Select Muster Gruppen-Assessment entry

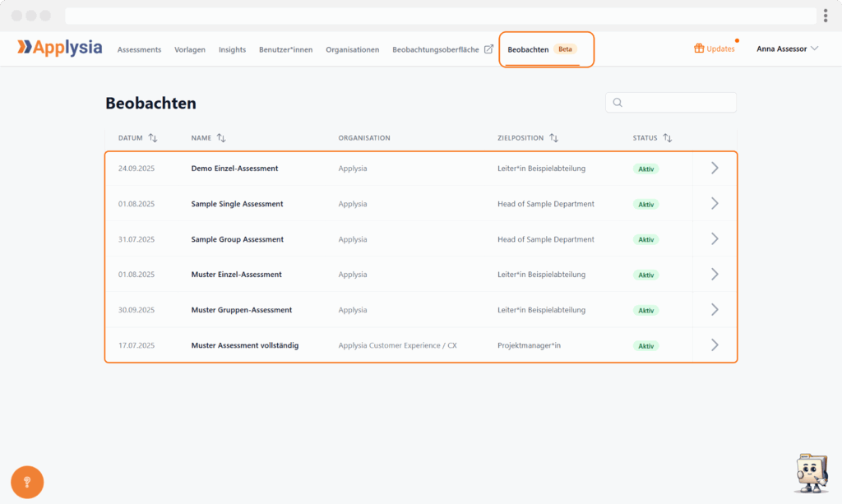click(242, 310)
